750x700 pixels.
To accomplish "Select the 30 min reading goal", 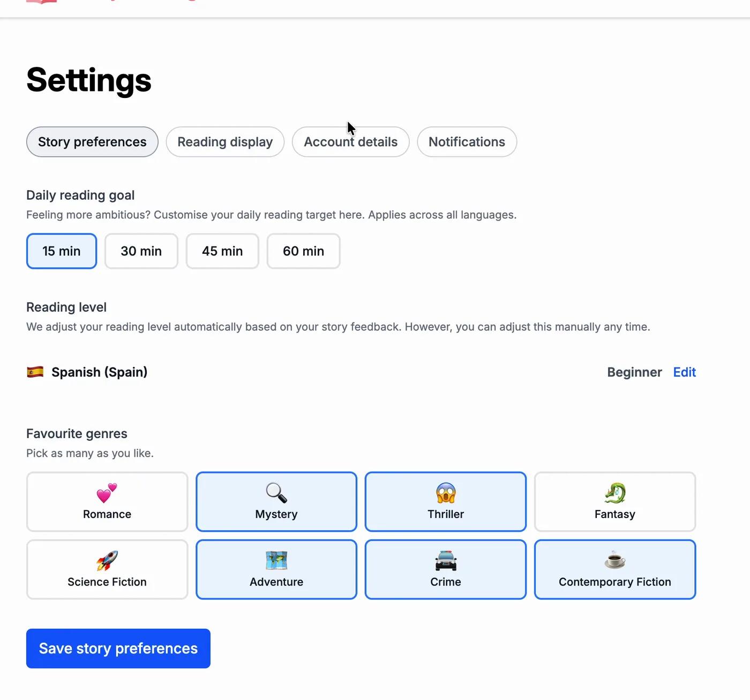I will point(141,251).
